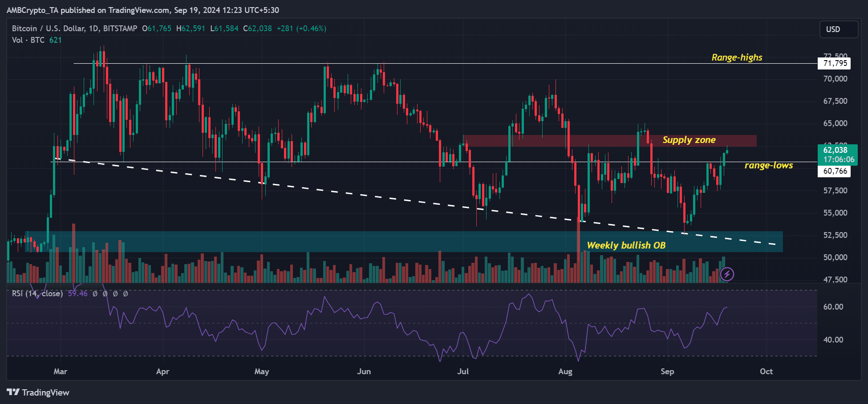
Task: Click the RSI 60.00 axis value
Action: 833,307
